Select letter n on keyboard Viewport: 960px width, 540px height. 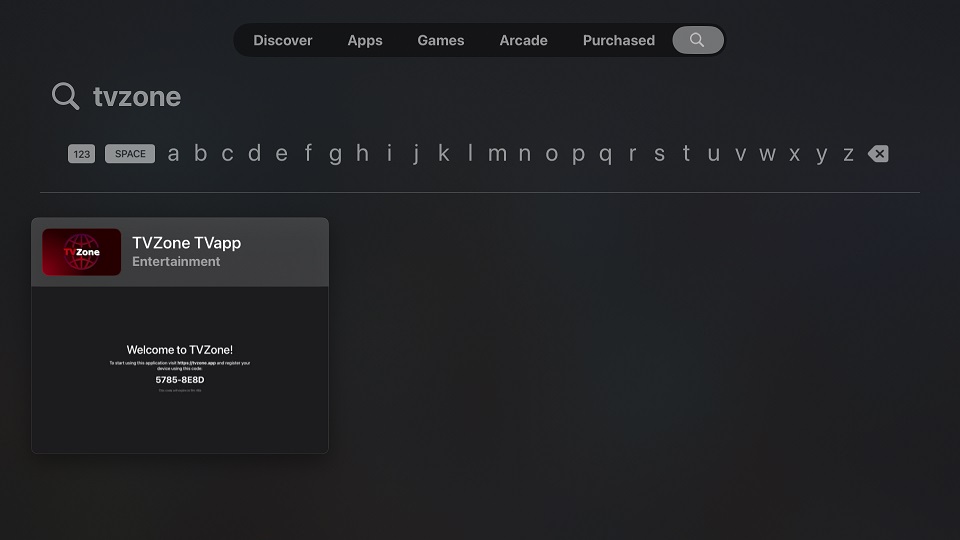524,154
